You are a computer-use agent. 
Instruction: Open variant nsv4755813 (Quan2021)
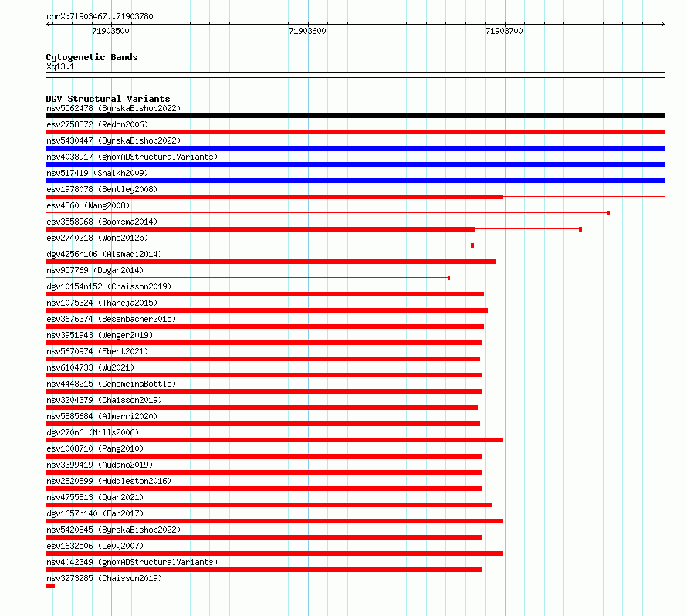pyautogui.click(x=95, y=497)
